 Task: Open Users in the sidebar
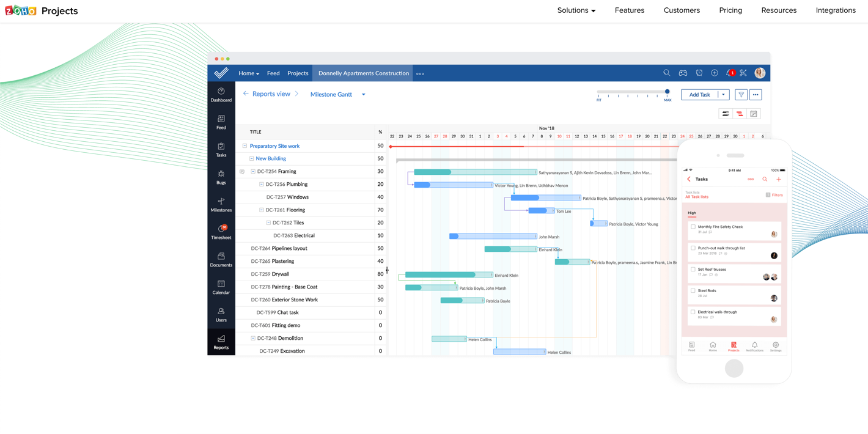pyautogui.click(x=221, y=315)
